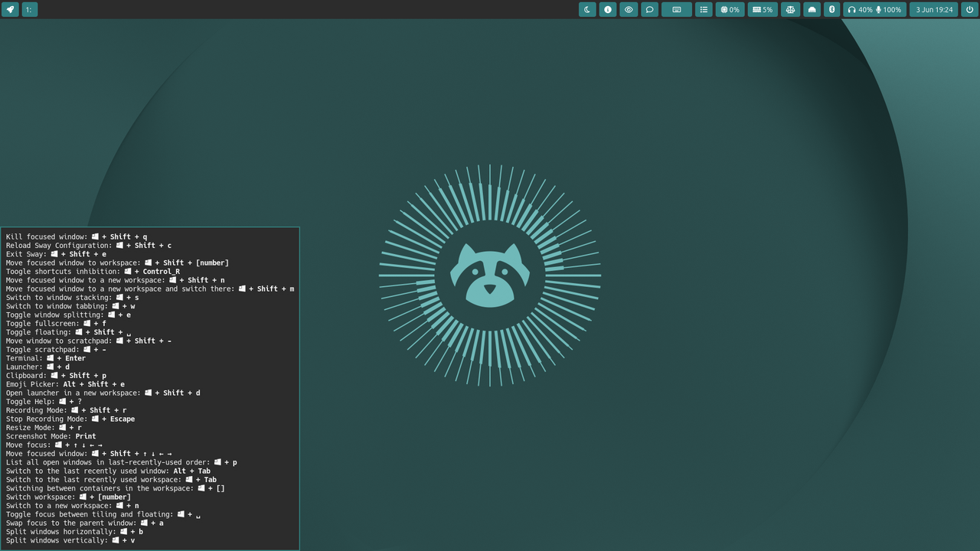Click the 'Clipboard:' shortcut line
The height and width of the screenshot is (551, 980).
click(x=56, y=376)
